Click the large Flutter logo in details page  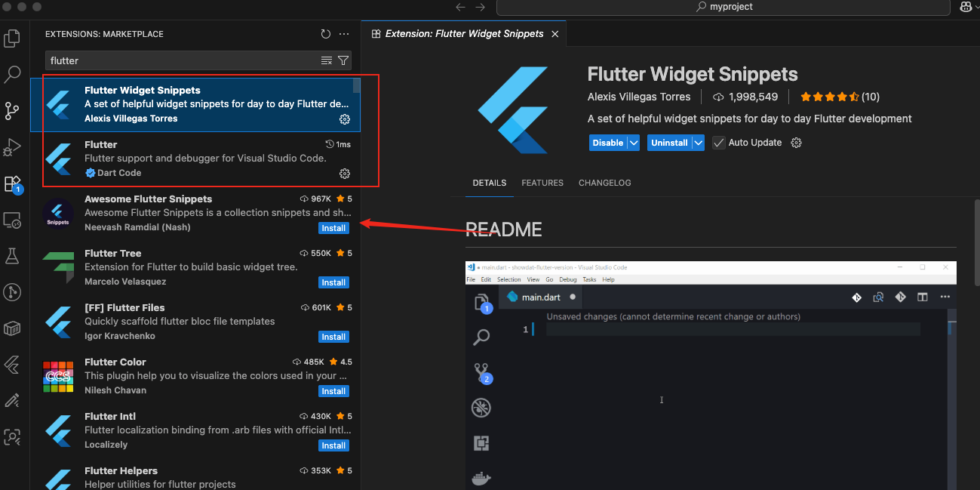(x=513, y=109)
